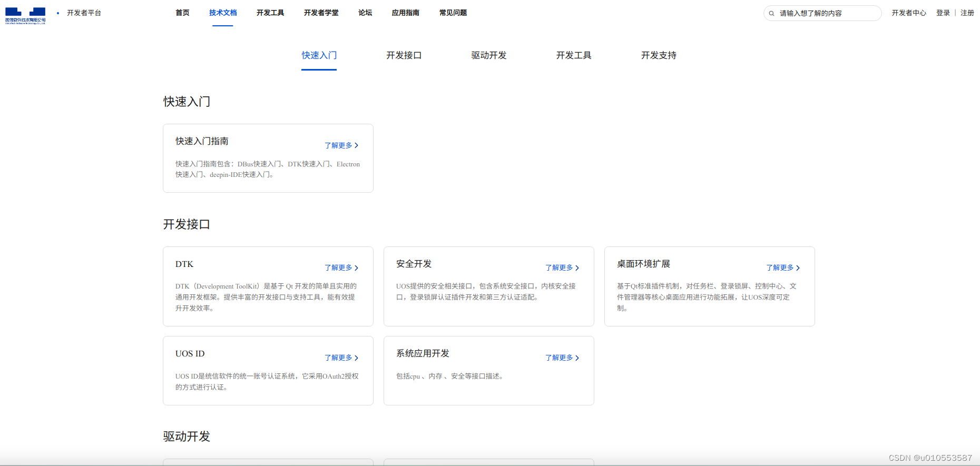Click 了解更多 on the 安全开发 card
This screenshot has height=466, width=980.
click(562, 267)
